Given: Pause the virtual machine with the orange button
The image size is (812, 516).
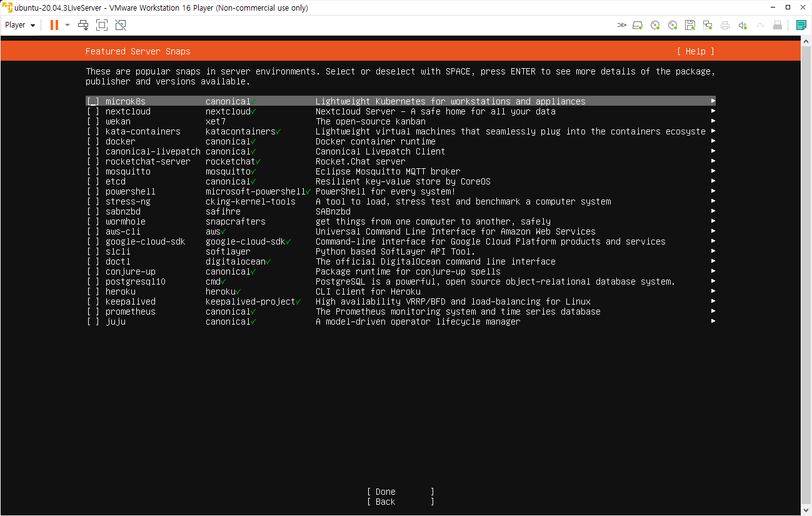Looking at the screenshot, I should point(54,25).
